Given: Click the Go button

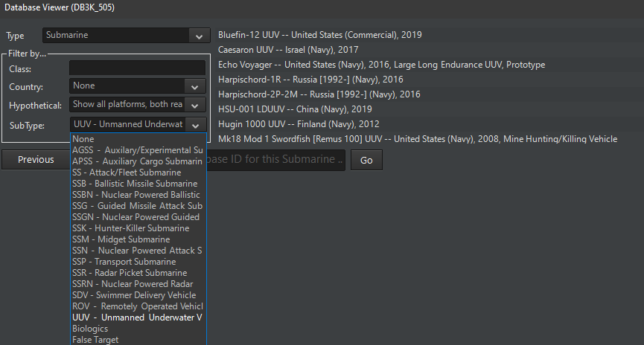Looking at the screenshot, I should tap(366, 160).
